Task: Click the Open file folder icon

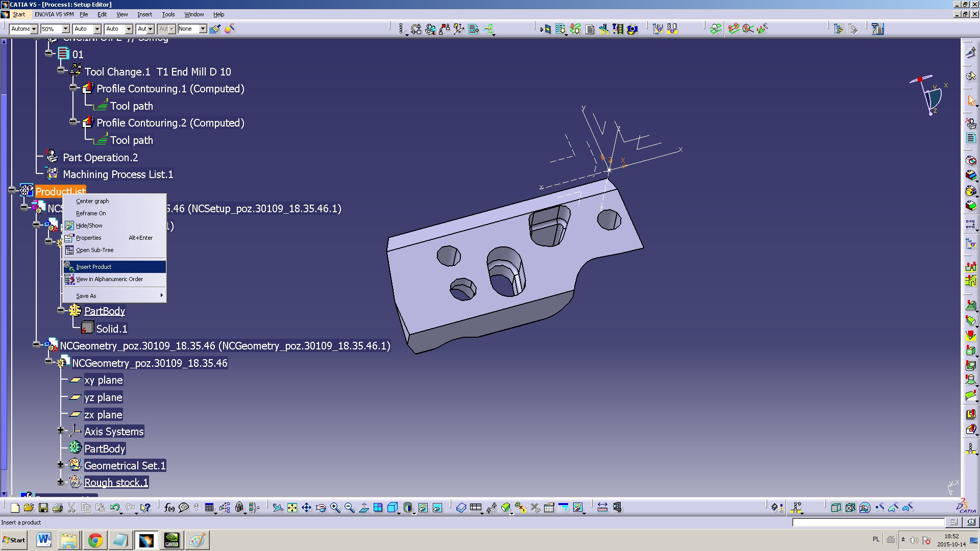Action: [29, 508]
